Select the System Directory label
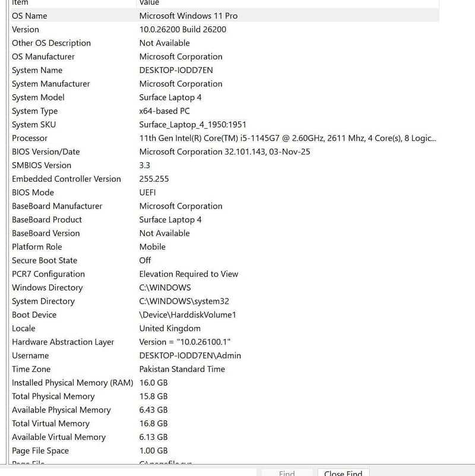Screen dimensions: 475x476 43,301
